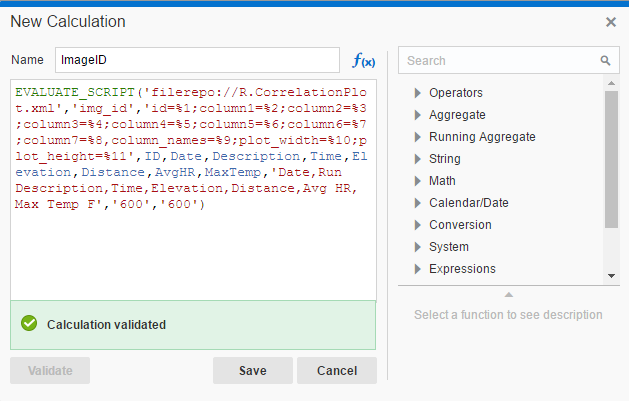Click the f(x) function icon

click(x=363, y=60)
